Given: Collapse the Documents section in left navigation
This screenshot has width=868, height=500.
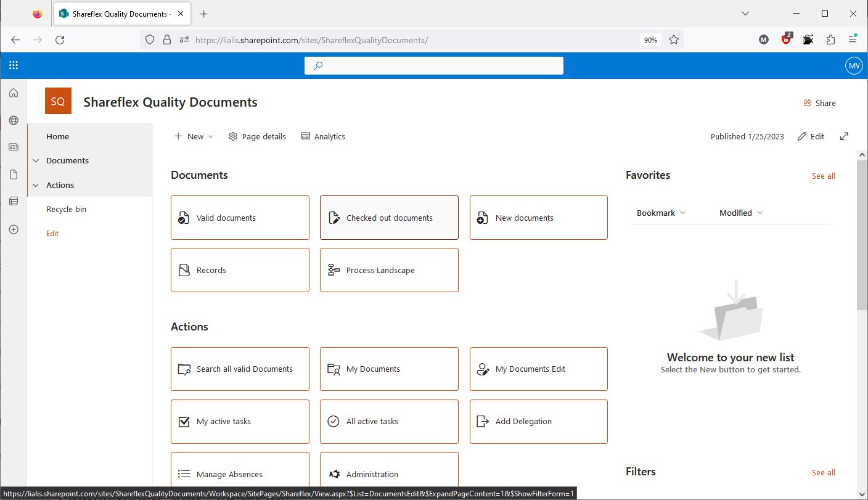Looking at the screenshot, I should click(36, 160).
